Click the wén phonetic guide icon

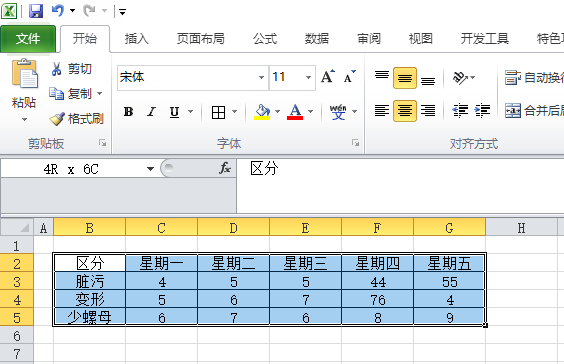click(338, 112)
